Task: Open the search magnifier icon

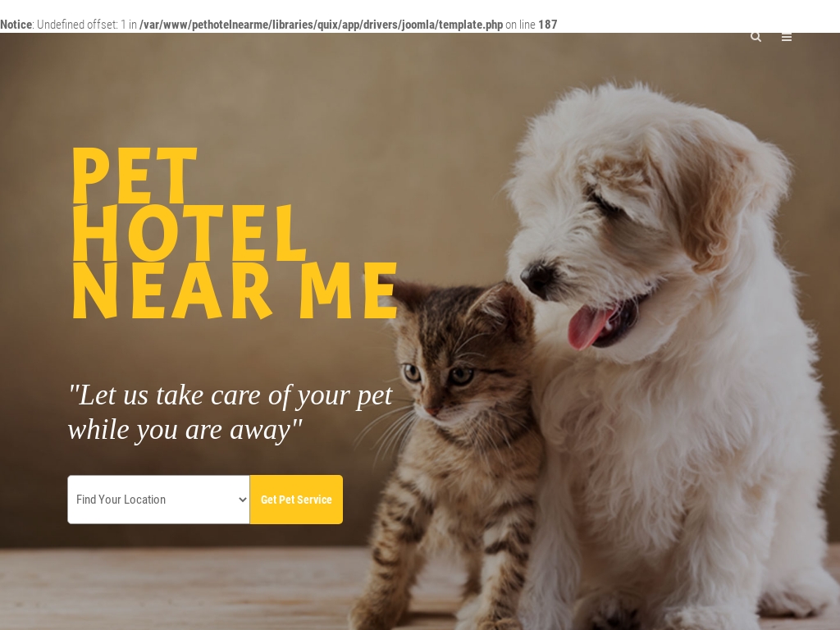Action: coord(756,37)
